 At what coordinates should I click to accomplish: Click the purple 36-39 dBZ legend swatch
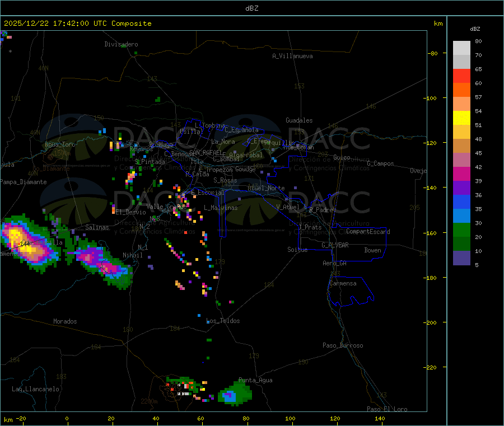[x=461, y=188]
